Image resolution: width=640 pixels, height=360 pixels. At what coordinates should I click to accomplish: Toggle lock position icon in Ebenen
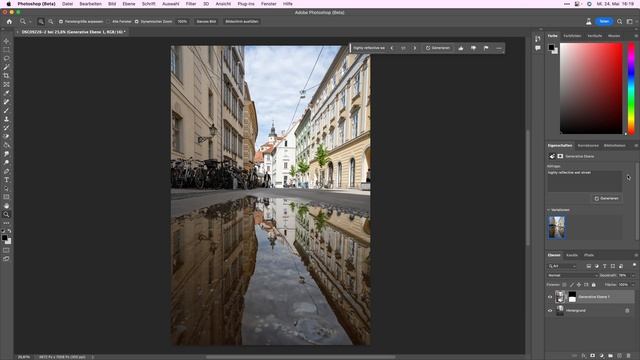pyautogui.click(x=579, y=284)
